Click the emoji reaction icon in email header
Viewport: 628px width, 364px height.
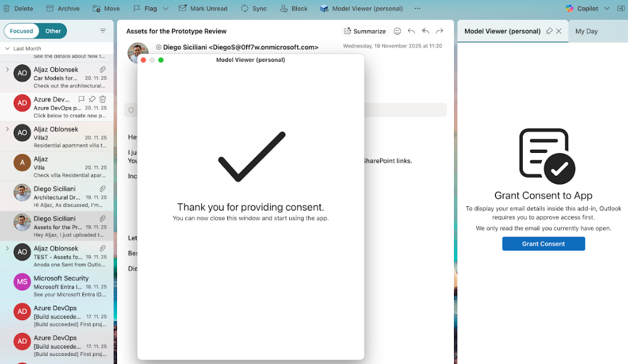[398, 31]
